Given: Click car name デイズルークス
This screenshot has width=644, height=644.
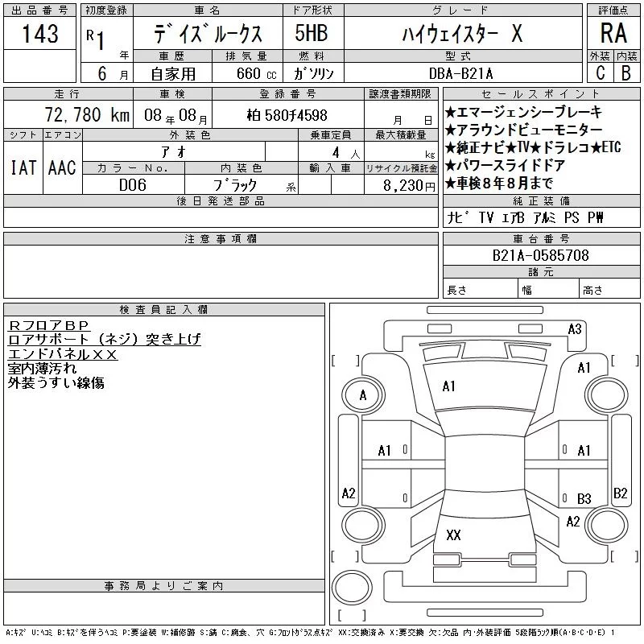Looking at the screenshot, I should [208, 34].
